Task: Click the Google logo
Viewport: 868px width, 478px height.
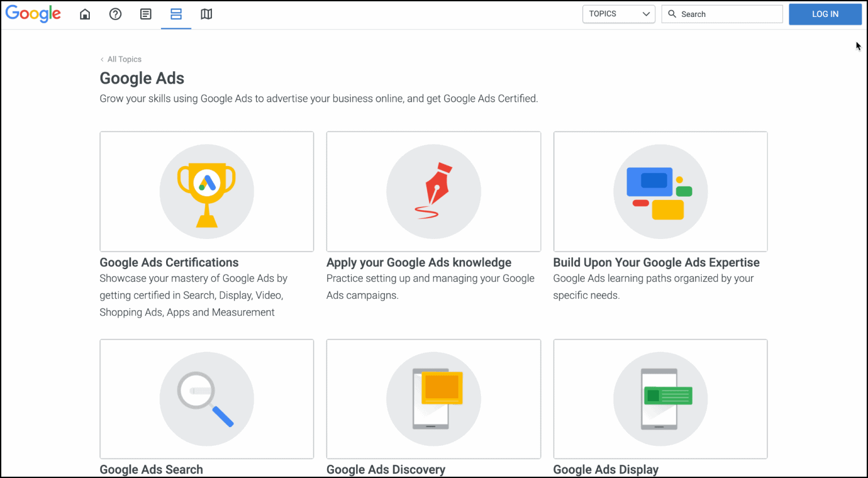Action: coord(33,14)
